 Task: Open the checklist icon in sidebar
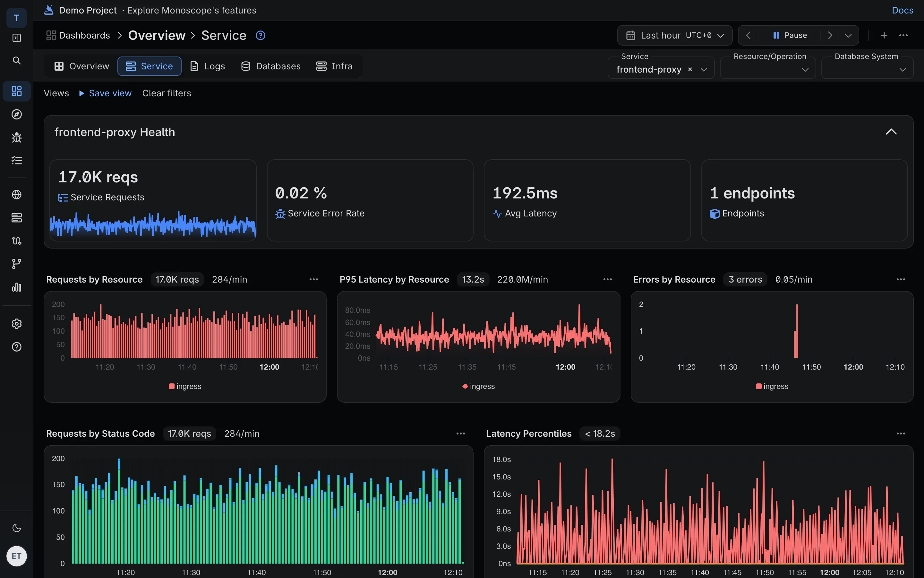(16, 160)
